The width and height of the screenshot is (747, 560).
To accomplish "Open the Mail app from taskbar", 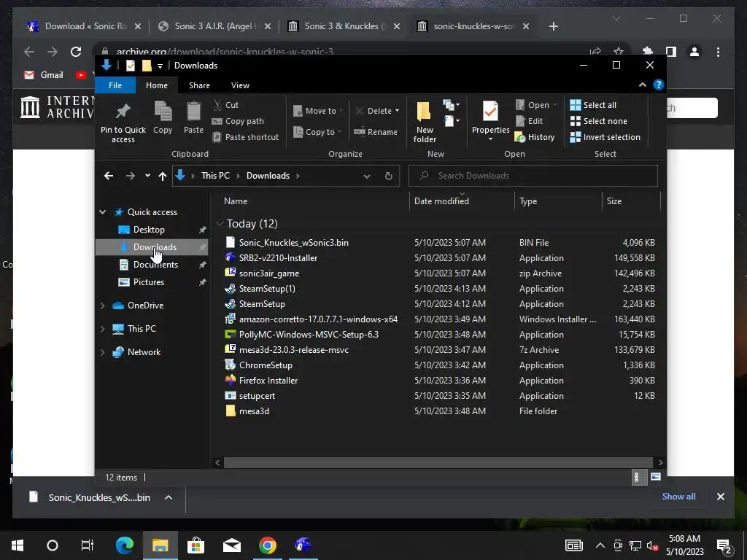I will point(231,545).
